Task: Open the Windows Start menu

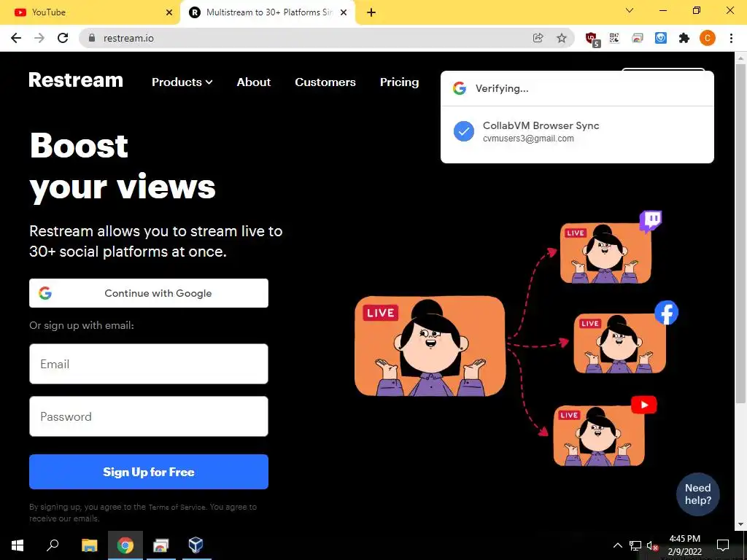Action: 18,545
